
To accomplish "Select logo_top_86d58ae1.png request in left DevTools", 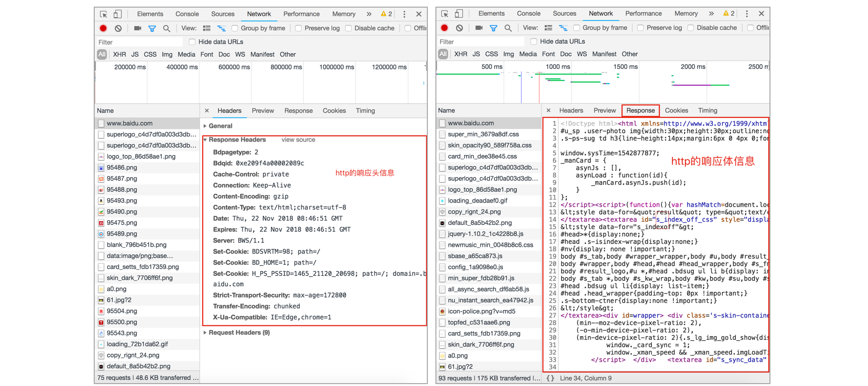I will (x=147, y=156).
